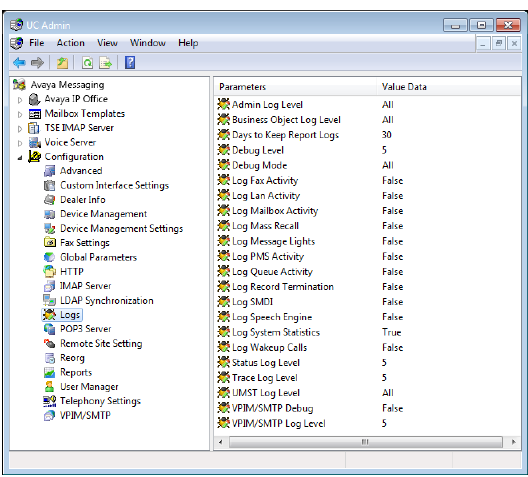
Task: Click the Back arrow toolbar icon
Action: pyautogui.click(x=19, y=63)
